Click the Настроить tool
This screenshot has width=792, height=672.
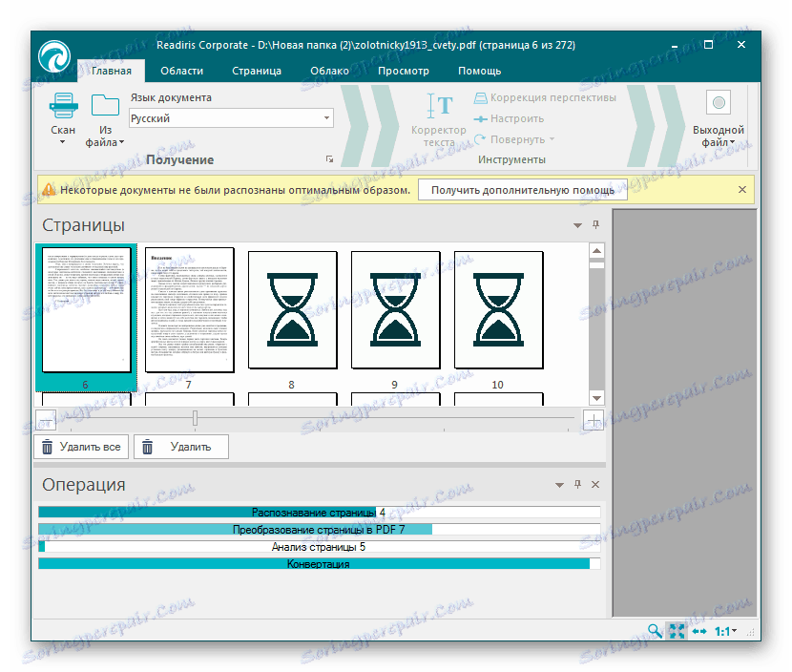(509, 118)
